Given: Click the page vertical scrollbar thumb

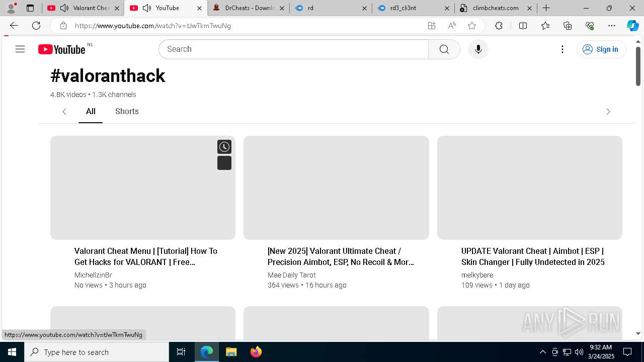Looking at the screenshot, I should click(x=638, y=66).
